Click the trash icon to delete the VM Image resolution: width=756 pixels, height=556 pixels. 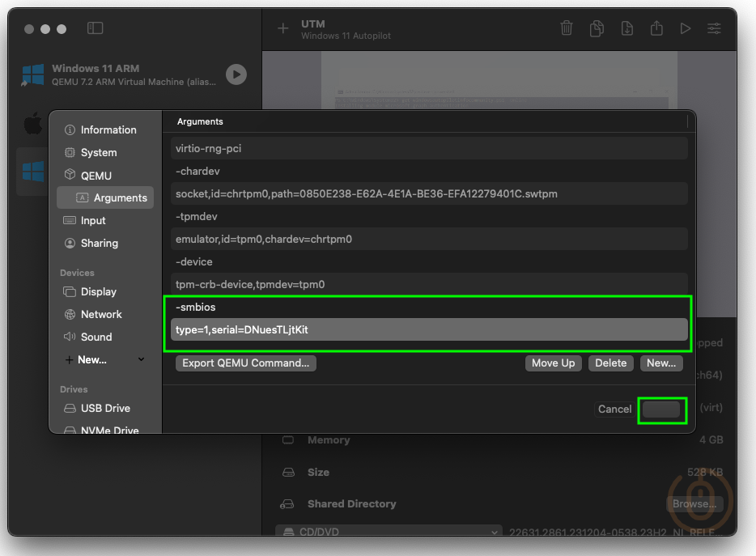coord(567,28)
